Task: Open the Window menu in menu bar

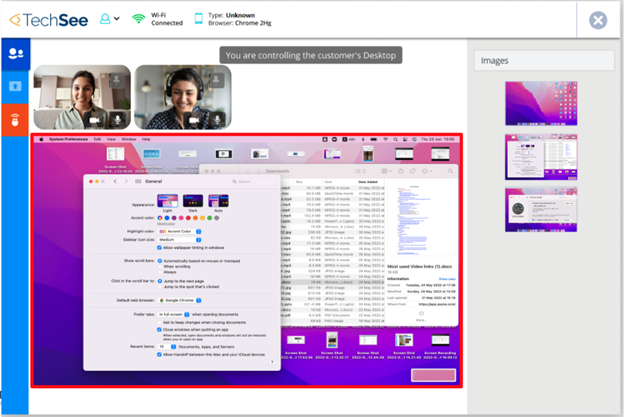Action: coord(129,139)
